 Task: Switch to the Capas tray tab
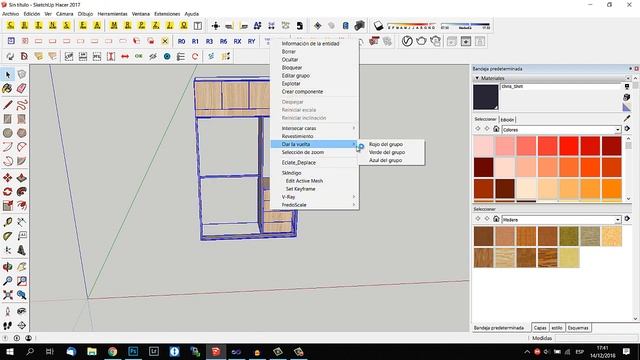coord(540,328)
